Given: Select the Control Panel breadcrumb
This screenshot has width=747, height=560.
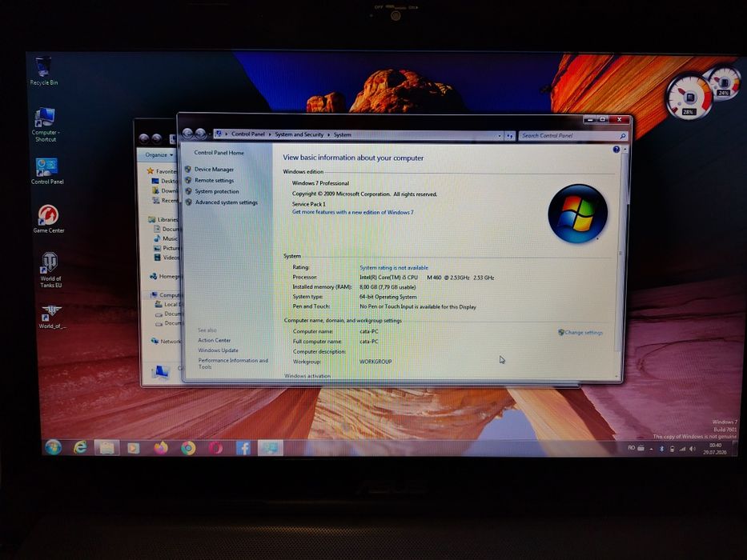Looking at the screenshot, I should coord(247,134).
